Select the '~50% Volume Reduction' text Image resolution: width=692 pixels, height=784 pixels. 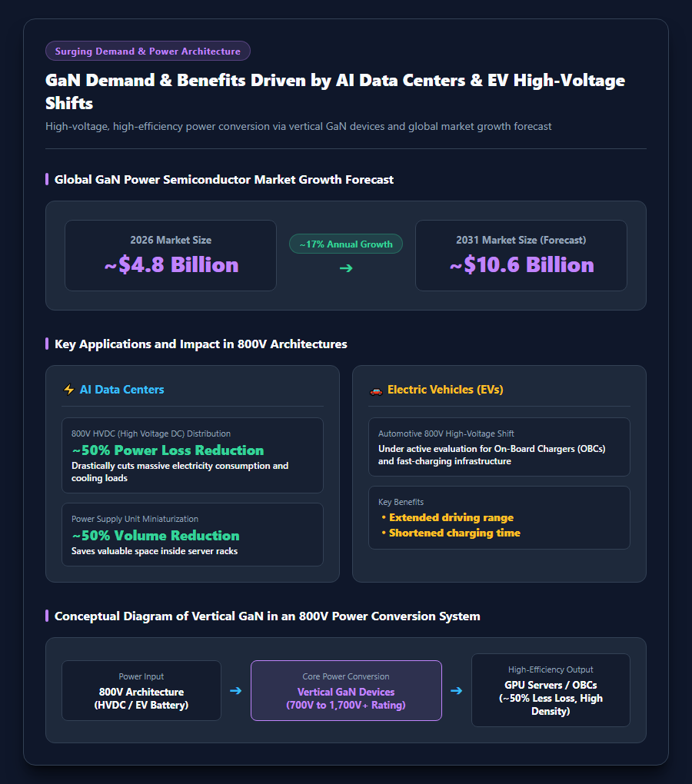coord(155,536)
